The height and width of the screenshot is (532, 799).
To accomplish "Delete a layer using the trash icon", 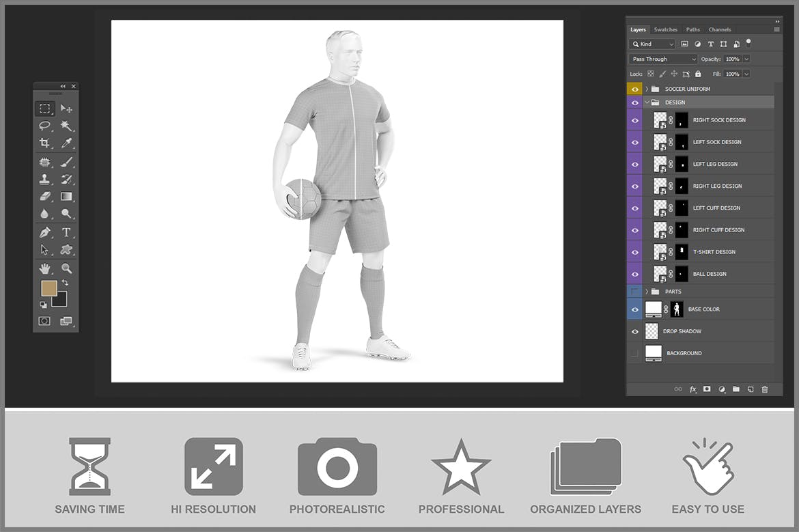I will point(764,389).
